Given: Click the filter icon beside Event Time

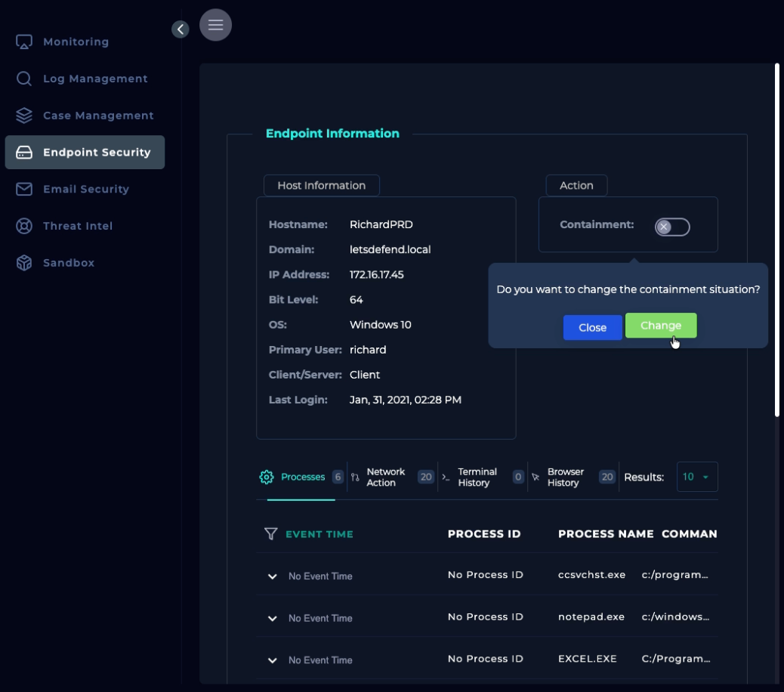Looking at the screenshot, I should (x=270, y=534).
